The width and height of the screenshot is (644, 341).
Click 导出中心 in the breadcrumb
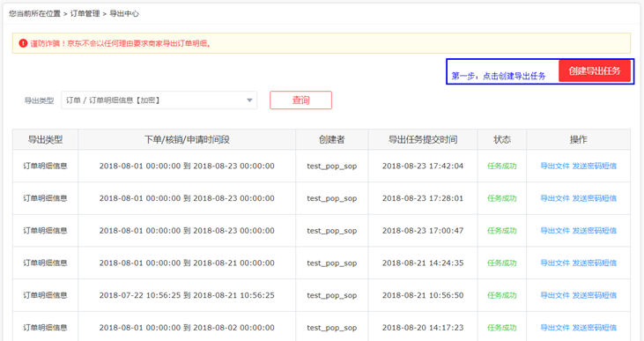(x=124, y=13)
